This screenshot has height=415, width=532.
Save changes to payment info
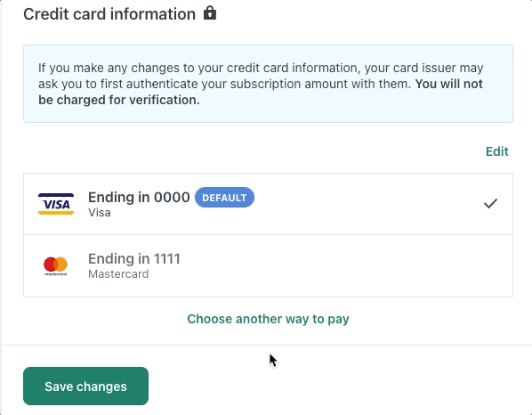[x=85, y=387]
